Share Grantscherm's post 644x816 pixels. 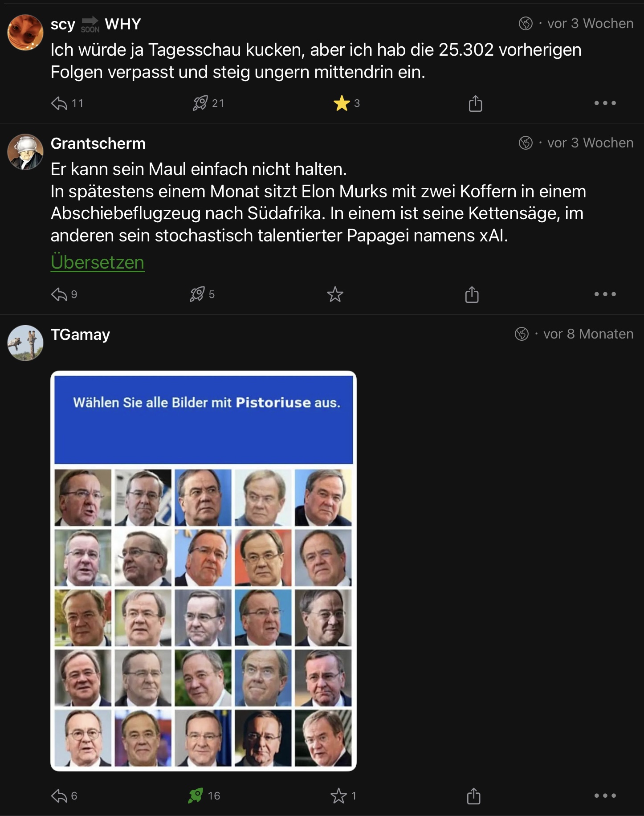(472, 294)
